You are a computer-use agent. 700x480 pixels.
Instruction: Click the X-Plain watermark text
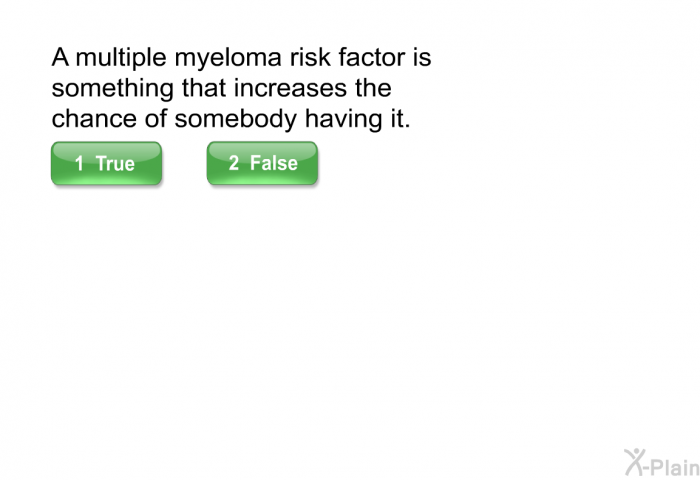pos(672,463)
